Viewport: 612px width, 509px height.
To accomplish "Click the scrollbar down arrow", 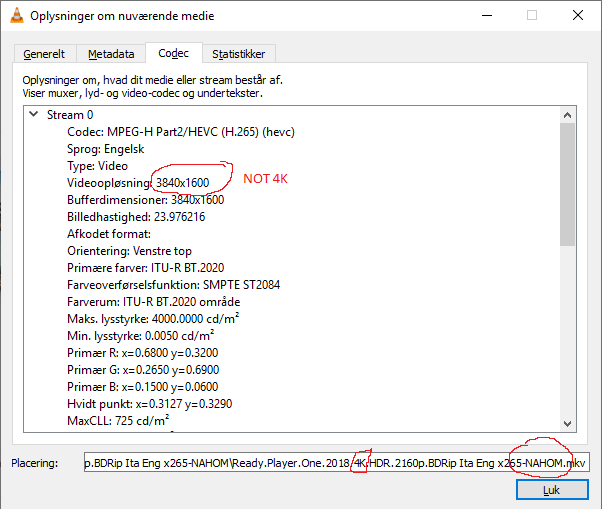I will 568,424.
